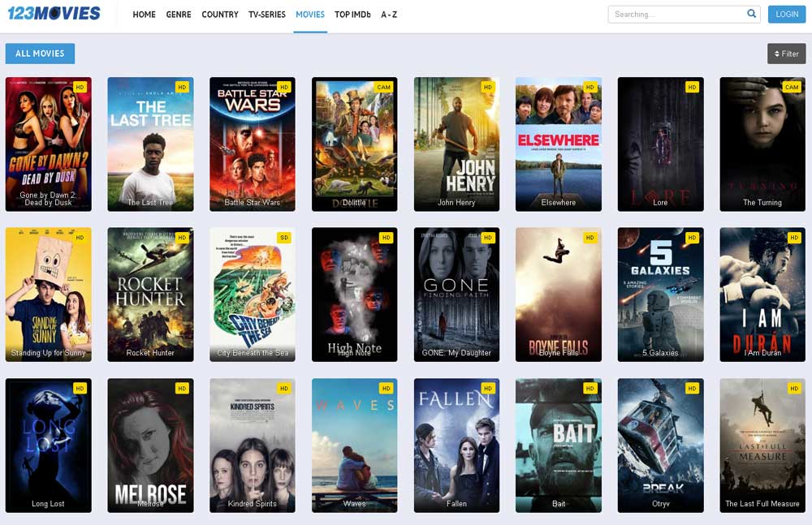This screenshot has height=525, width=812.
Task: Click the HD badge on Standing Up for Sunny
Action: click(x=80, y=238)
